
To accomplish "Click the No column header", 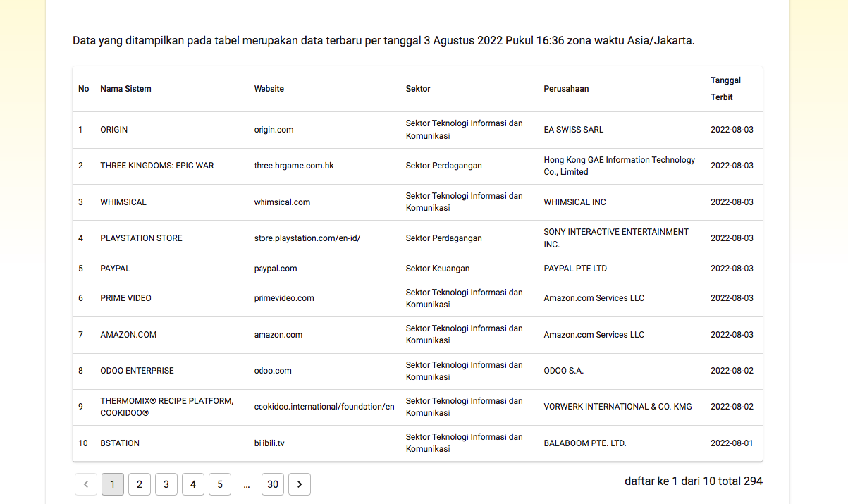I will pos(84,89).
